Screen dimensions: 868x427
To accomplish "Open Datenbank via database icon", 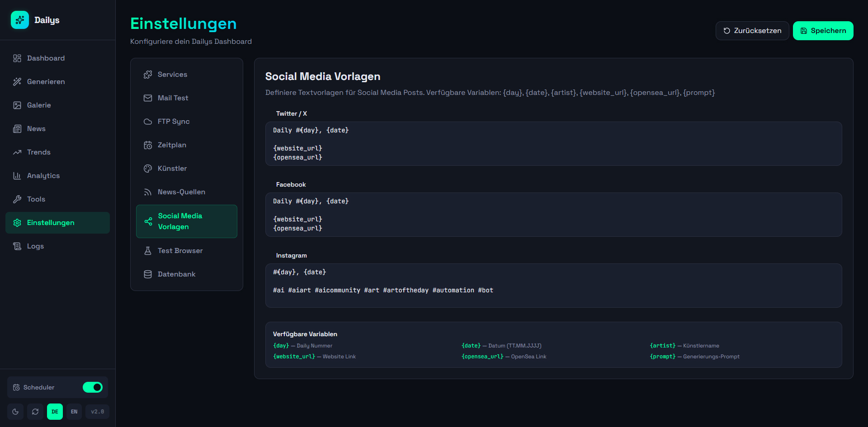I will 148,274.
